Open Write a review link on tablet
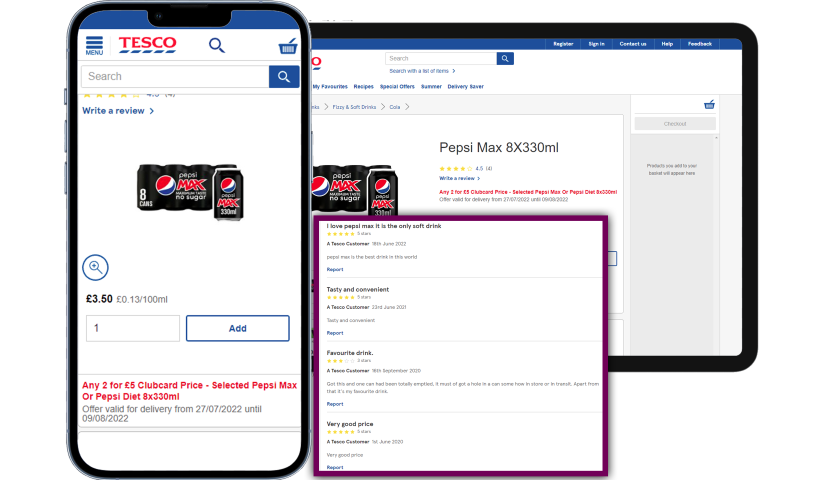 click(459, 178)
